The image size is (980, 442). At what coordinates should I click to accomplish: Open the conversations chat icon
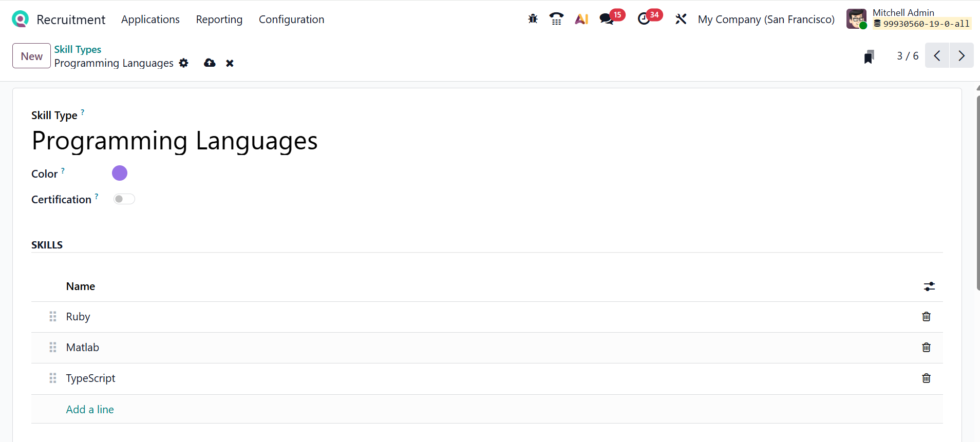(x=607, y=19)
